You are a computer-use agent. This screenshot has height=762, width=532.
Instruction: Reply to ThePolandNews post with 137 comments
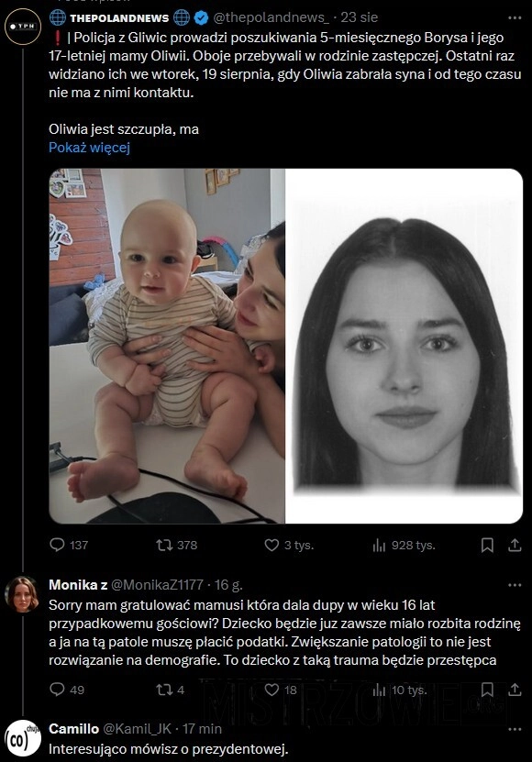(x=69, y=545)
